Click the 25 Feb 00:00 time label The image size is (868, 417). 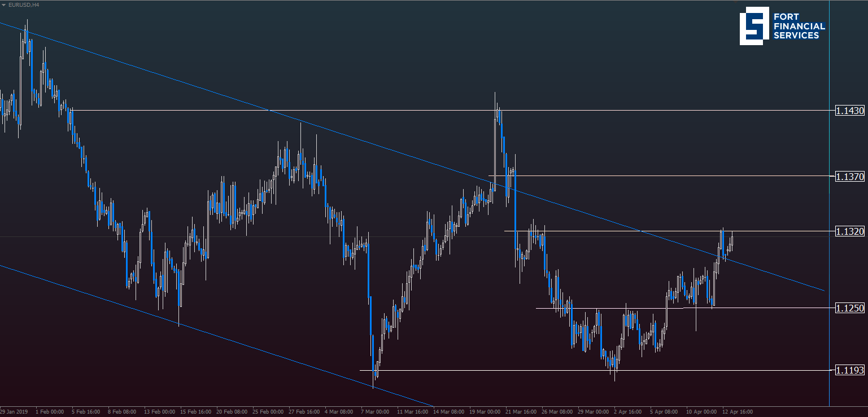[267, 412]
